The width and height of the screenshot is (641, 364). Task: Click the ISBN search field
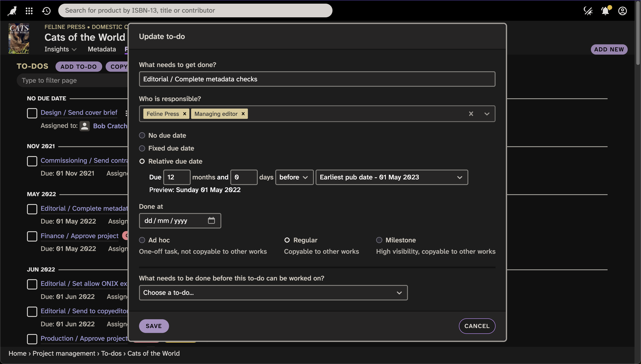coord(195,10)
